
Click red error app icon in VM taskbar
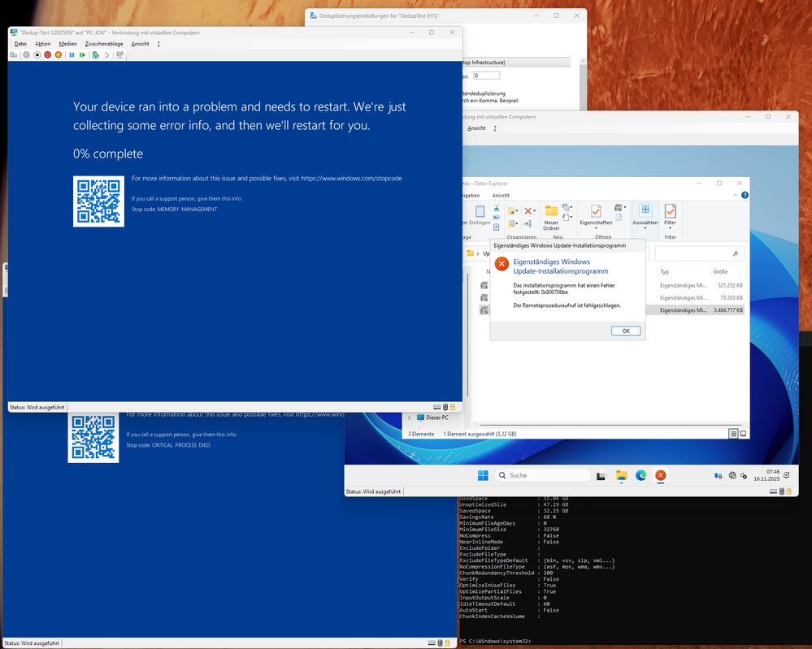660,476
